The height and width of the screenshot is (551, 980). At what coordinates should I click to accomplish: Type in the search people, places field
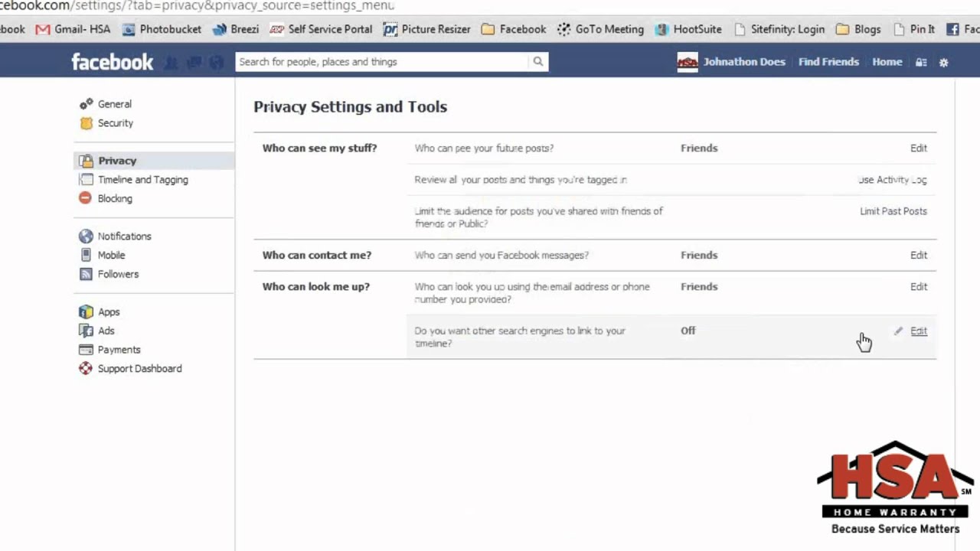381,62
